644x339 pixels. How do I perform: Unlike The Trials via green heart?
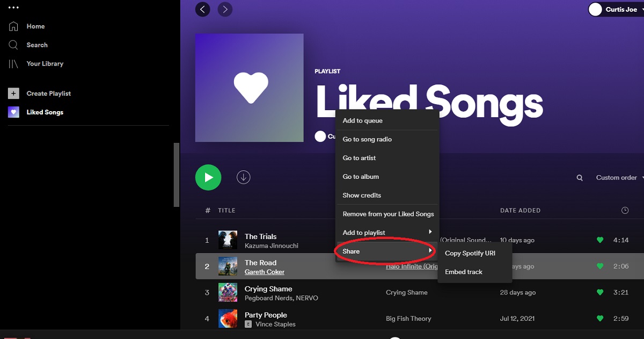pyautogui.click(x=600, y=240)
